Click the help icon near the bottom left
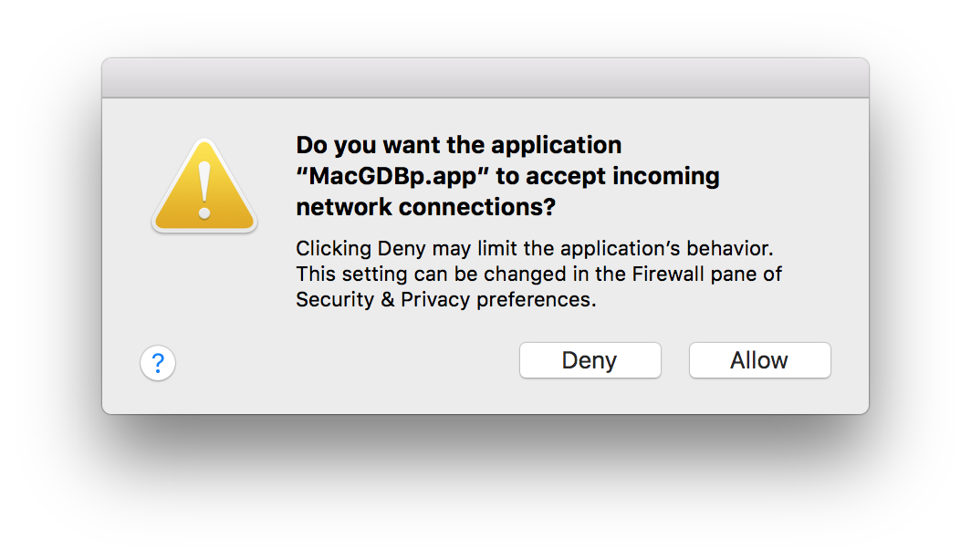The width and height of the screenshot is (971, 560). pyautogui.click(x=157, y=362)
